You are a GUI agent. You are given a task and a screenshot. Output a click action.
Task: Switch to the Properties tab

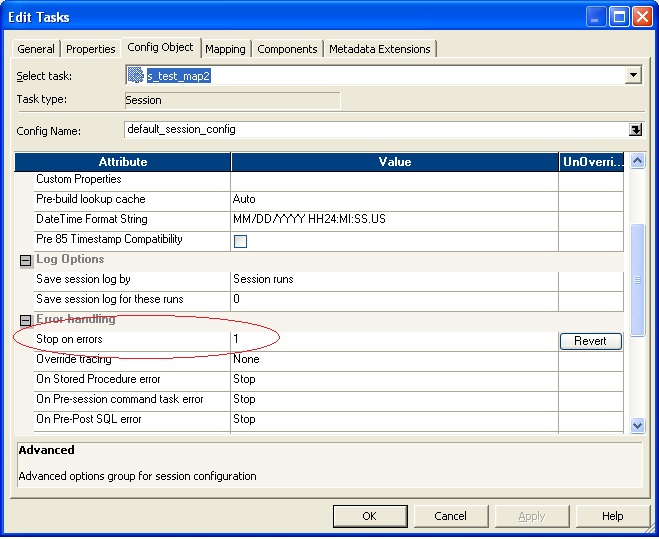(90, 49)
